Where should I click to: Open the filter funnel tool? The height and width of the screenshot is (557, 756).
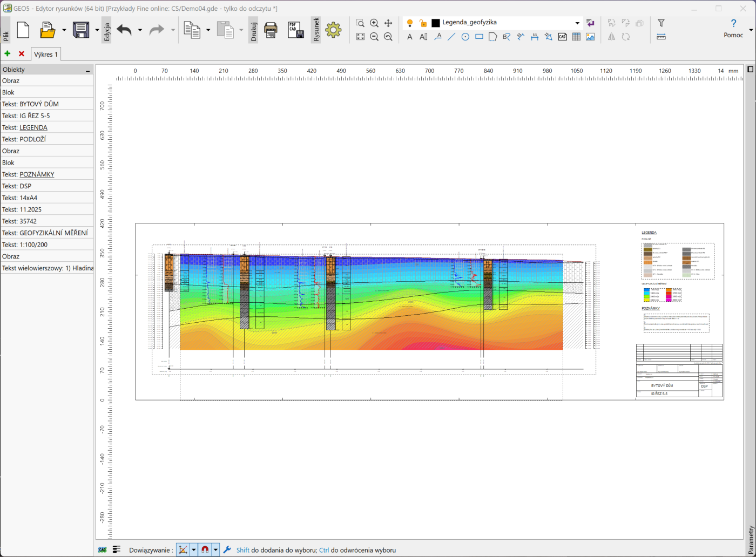point(661,23)
